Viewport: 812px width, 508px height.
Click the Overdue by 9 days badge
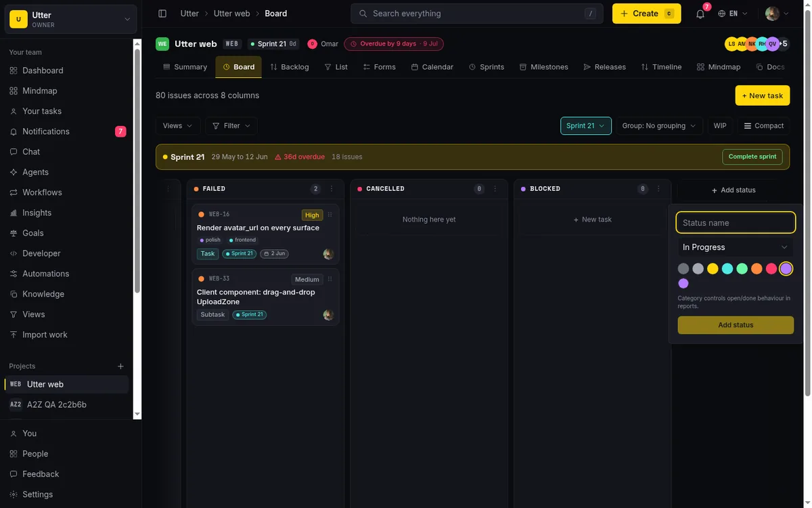pos(394,44)
